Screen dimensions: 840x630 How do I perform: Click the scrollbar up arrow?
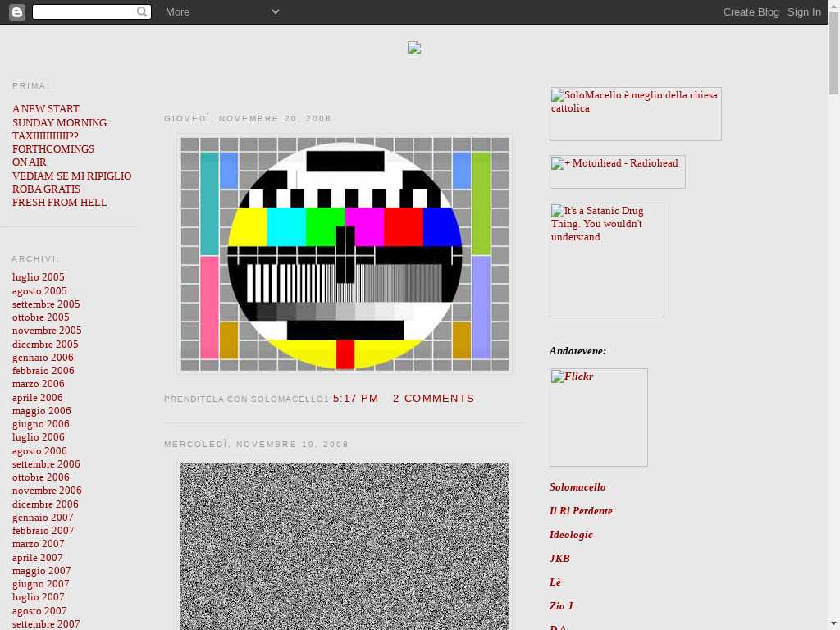[833, 30]
